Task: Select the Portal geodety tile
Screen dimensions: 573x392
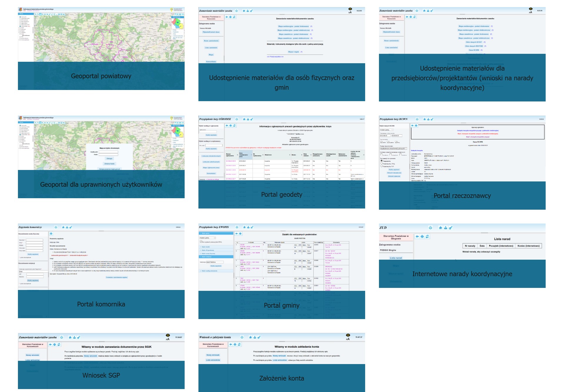Action: [x=282, y=194]
